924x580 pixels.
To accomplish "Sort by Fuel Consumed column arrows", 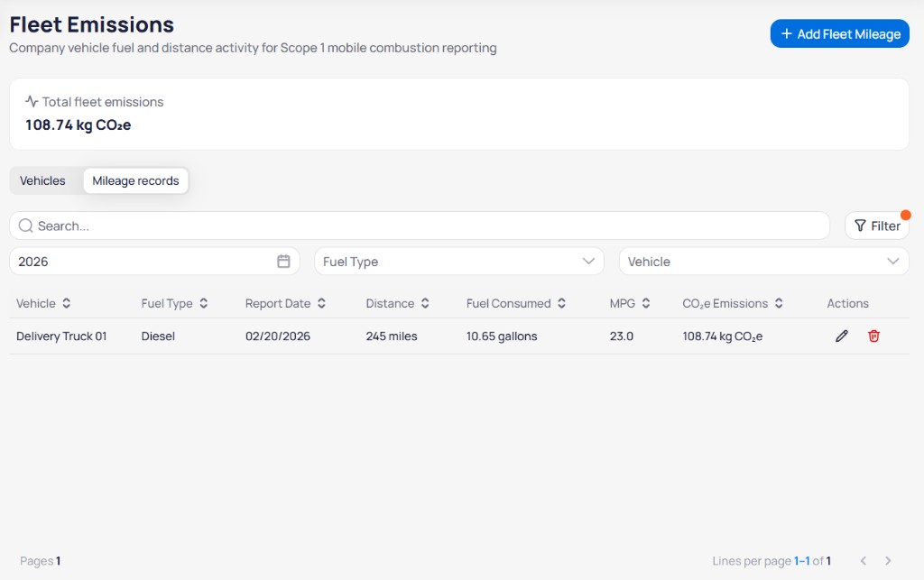I will [562, 303].
